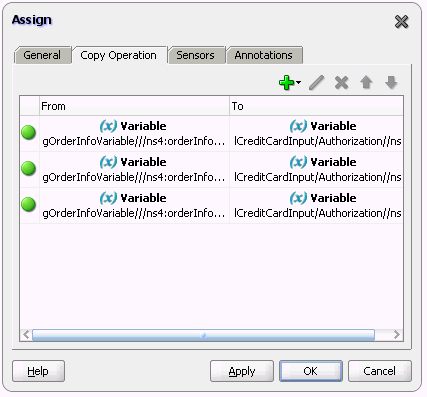Click the scrollbar right arrow

396,335
